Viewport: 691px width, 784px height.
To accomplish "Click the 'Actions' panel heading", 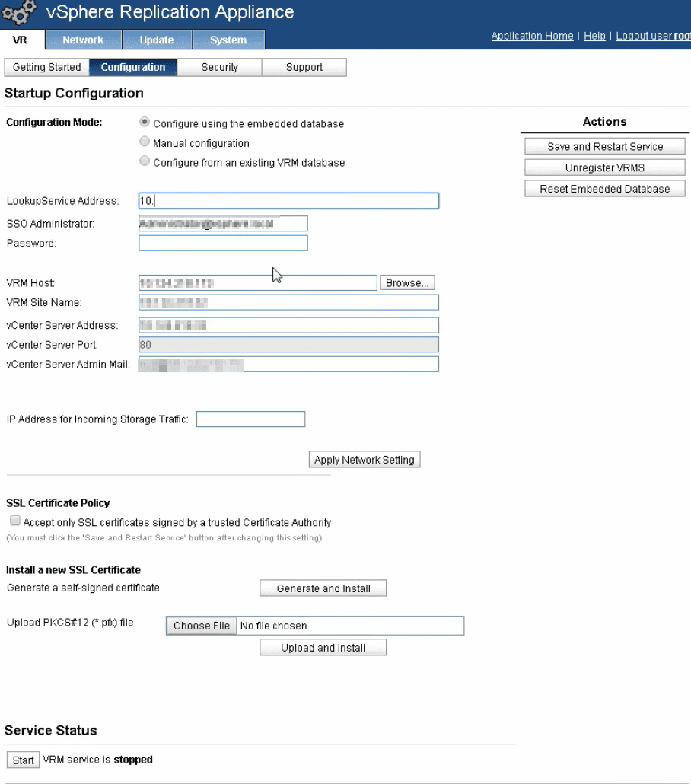I will pyautogui.click(x=604, y=122).
